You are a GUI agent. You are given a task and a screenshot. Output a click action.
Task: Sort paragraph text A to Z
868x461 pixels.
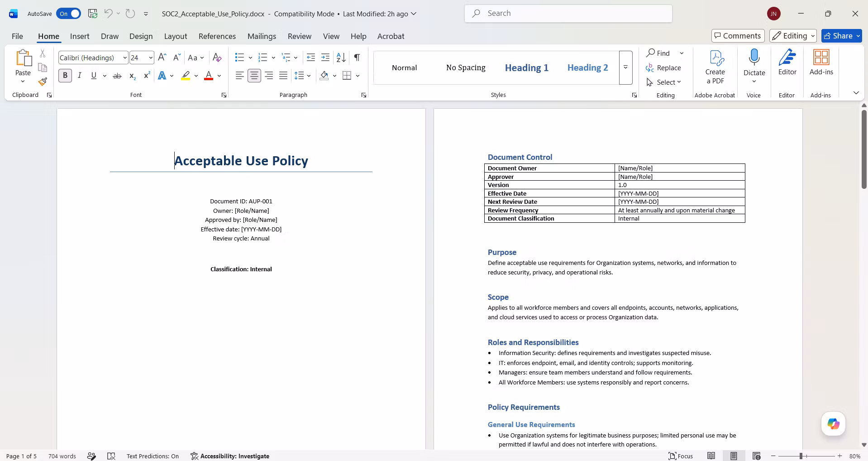point(341,58)
